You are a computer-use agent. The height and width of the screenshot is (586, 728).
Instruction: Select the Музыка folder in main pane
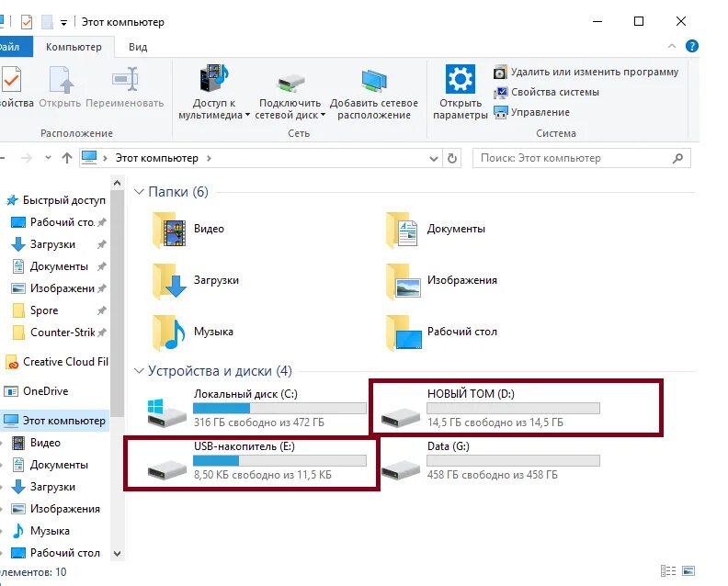point(193,332)
